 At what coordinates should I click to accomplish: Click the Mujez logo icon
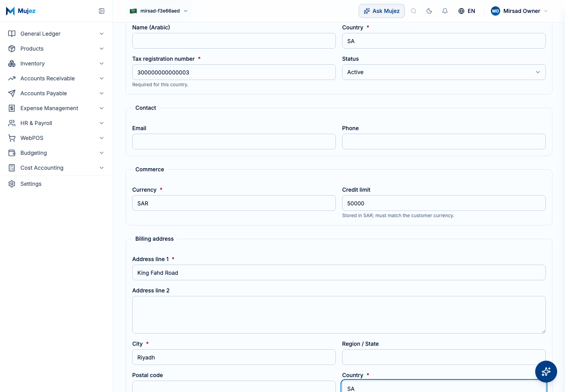point(10,11)
